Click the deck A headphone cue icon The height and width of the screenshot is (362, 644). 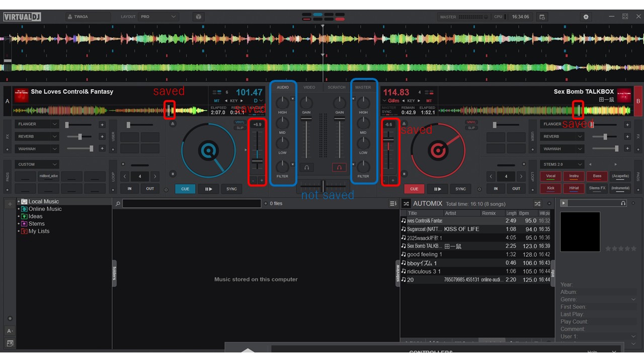[306, 167]
